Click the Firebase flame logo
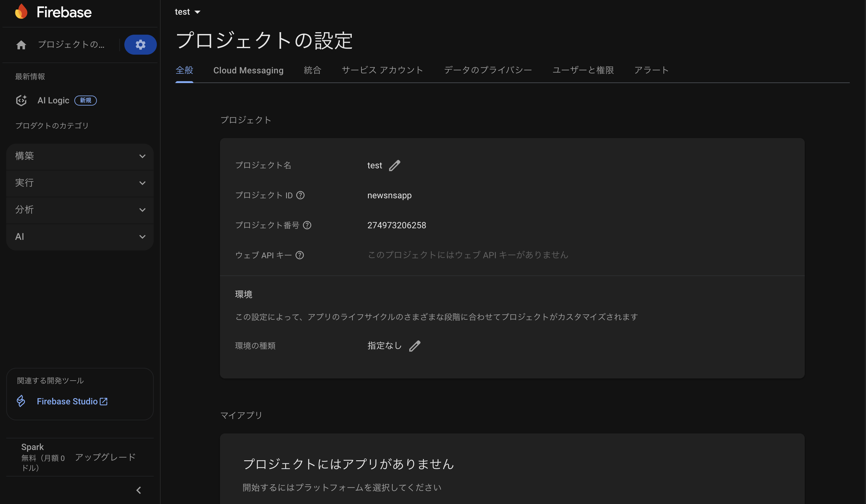 pyautogui.click(x=21, y=12)
